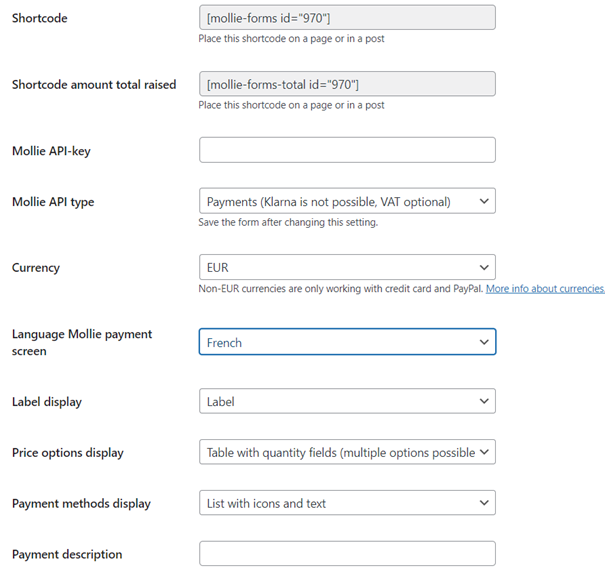
Task: Click the Language Mollie payment screen label
Action: pyautogui.click(x=82, y=342)
